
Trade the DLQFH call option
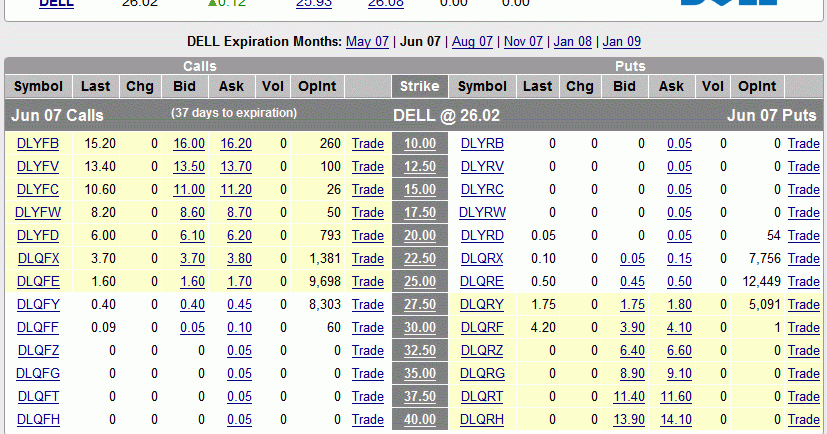click(x=368, y=420)
